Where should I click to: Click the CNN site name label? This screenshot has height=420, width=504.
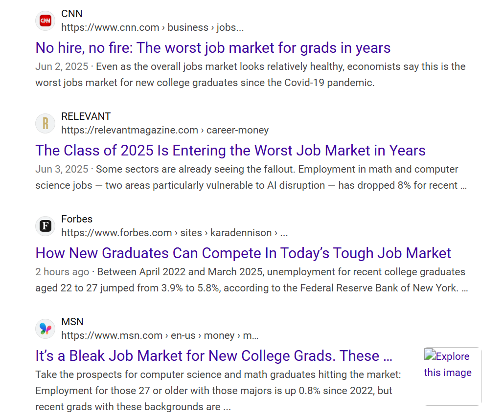(x=71, y=14)
